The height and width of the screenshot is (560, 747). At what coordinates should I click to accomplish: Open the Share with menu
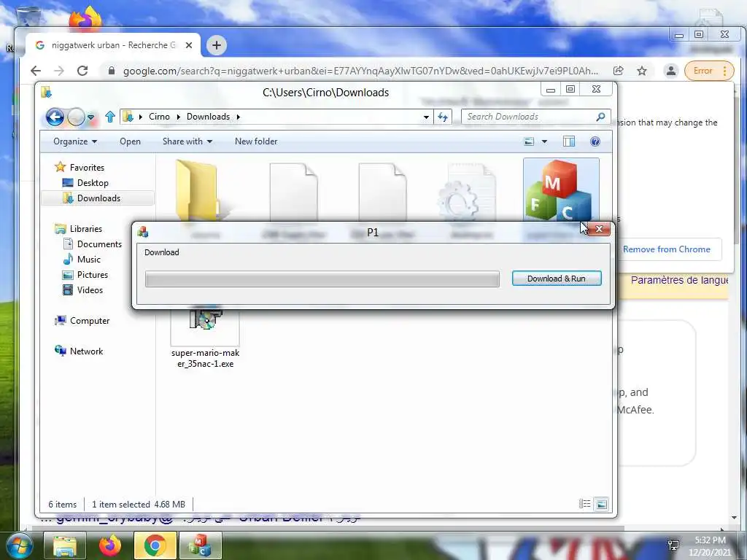pyautogui.click(x=187, y=141)
